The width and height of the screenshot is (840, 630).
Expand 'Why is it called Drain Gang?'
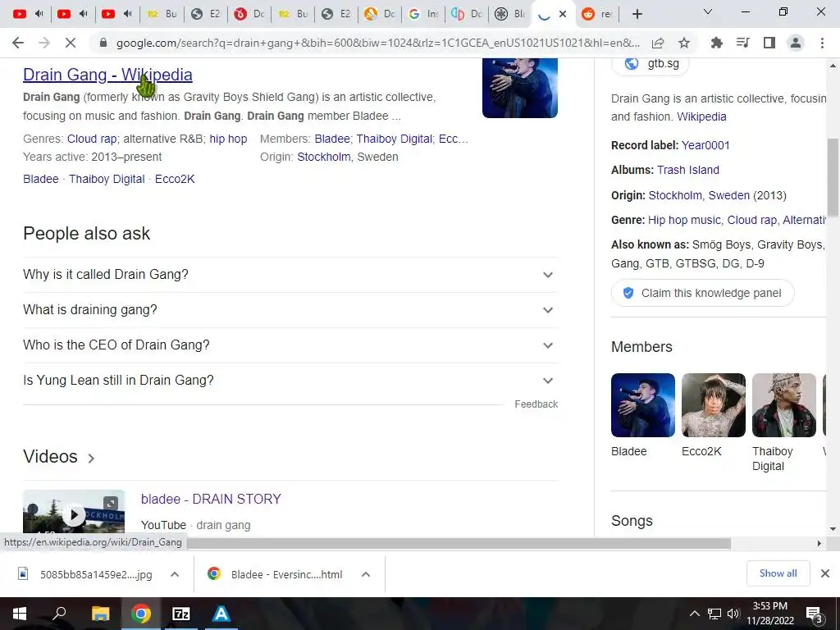pyautogui.click(x=290, y=274)
